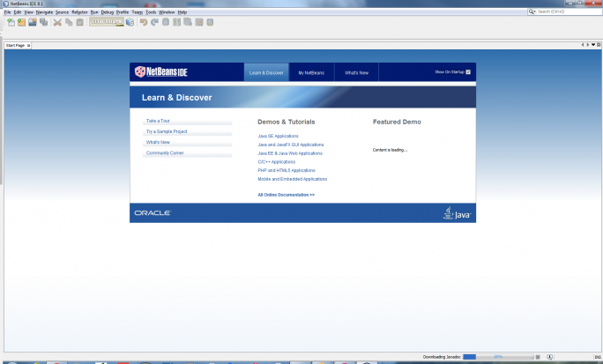Open the Team menu
Screen dimensions: 603x364
pos(138,12)
